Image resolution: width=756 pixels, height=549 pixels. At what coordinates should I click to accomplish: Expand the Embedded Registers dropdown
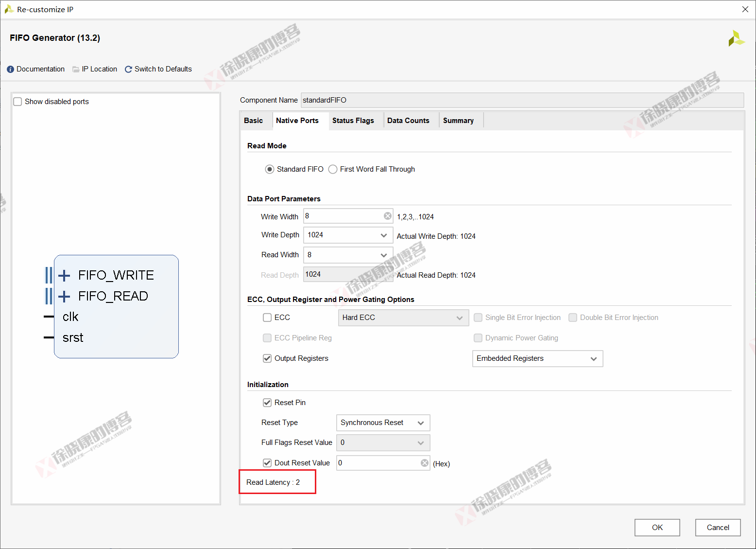click(x=537, y=359)
